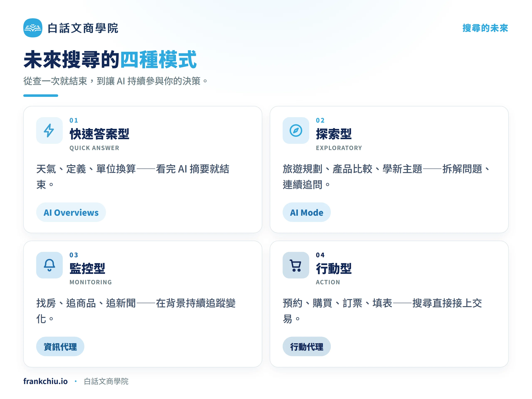Click the shopping cart Action icon
Viewport: 532px width, 399px height.
[x=296, y=265]
